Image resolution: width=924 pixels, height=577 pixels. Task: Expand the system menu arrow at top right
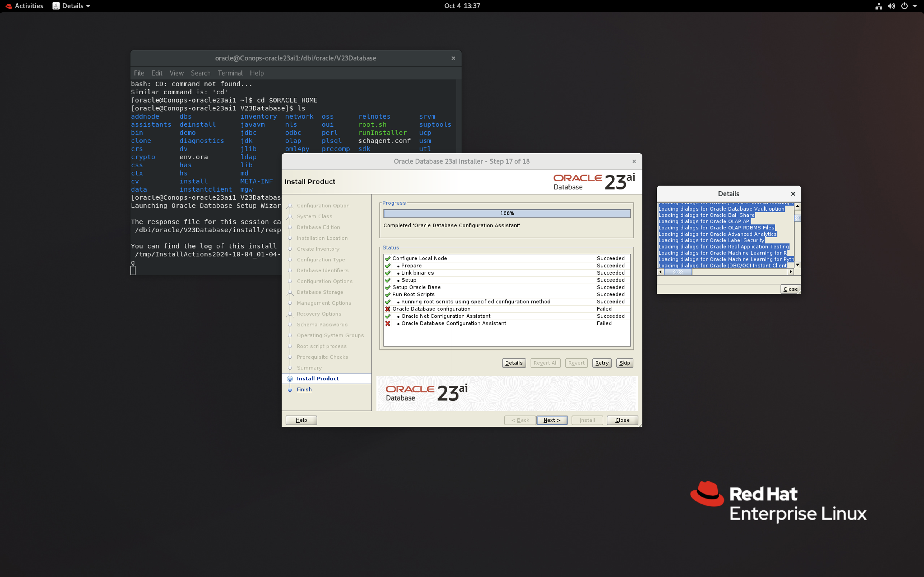pyautogui.click(x=915, y=6)
